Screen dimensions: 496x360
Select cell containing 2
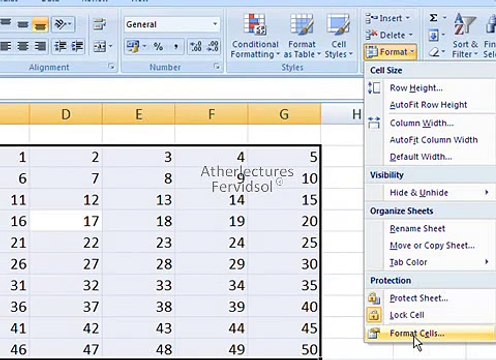(66, 157)
